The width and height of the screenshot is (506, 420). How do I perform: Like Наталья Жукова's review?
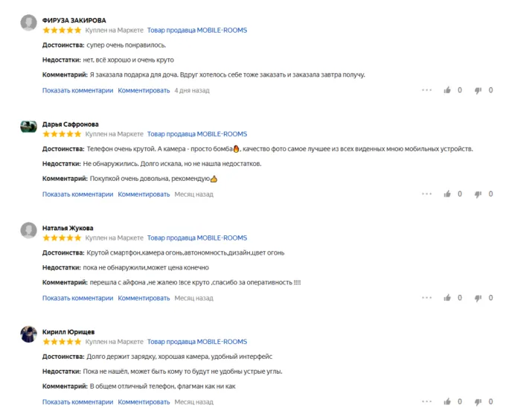pyautogui.click(x=447, y=298)
